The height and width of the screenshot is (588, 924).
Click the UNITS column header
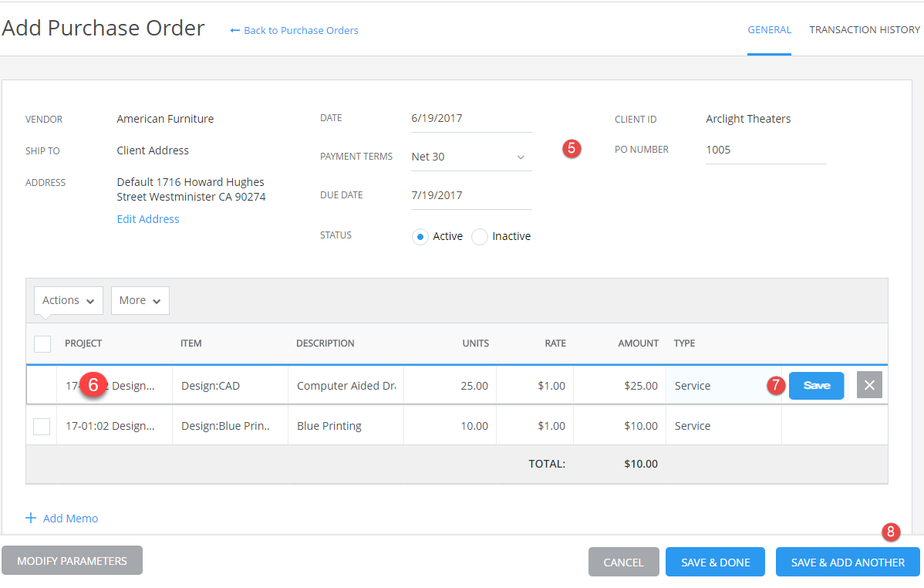(x=476, y=343)
